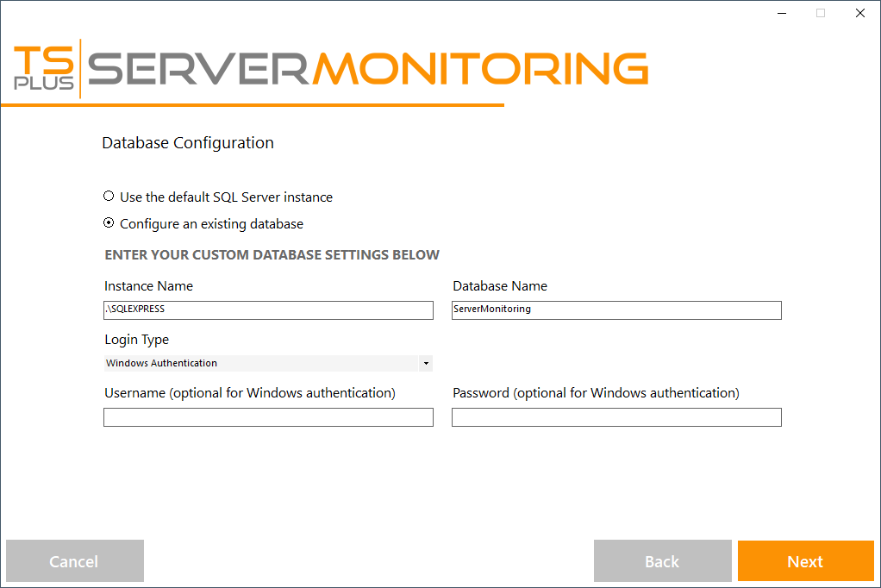
Task: Go back with the Back button
Action: point(662,561)
